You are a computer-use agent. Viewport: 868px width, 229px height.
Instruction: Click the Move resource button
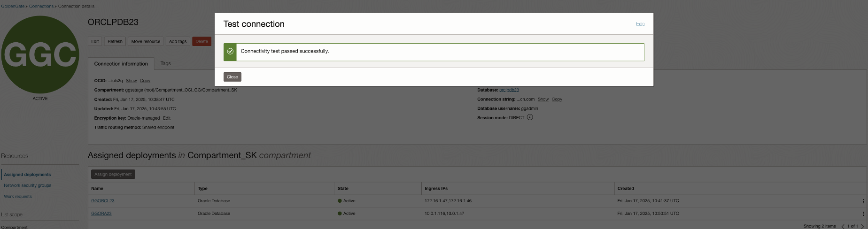(146, 41)
